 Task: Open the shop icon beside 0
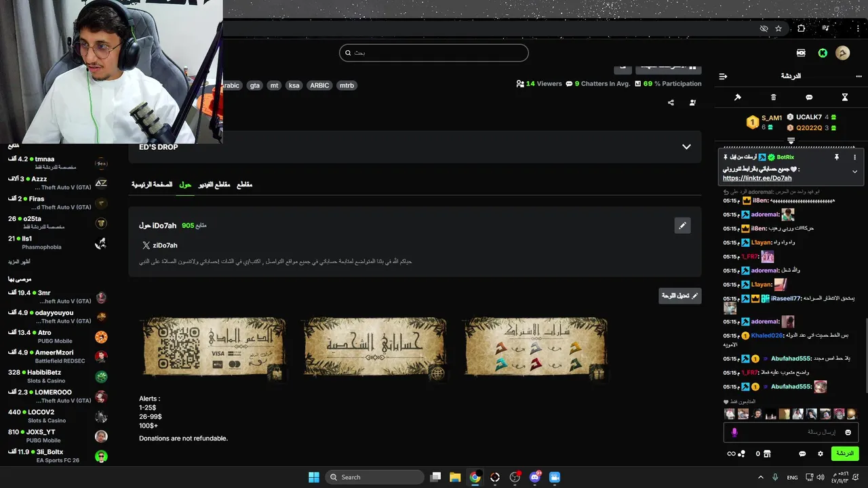coord(767,454)
